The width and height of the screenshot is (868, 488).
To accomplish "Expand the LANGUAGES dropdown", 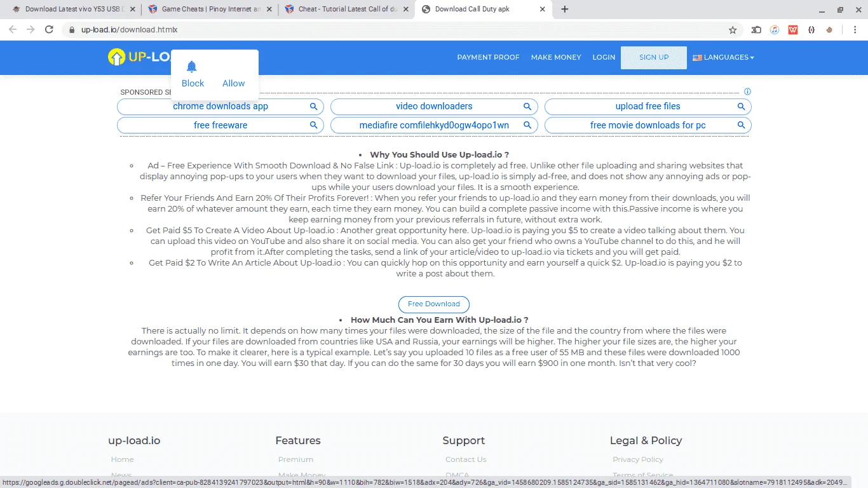I will point(723,57).
